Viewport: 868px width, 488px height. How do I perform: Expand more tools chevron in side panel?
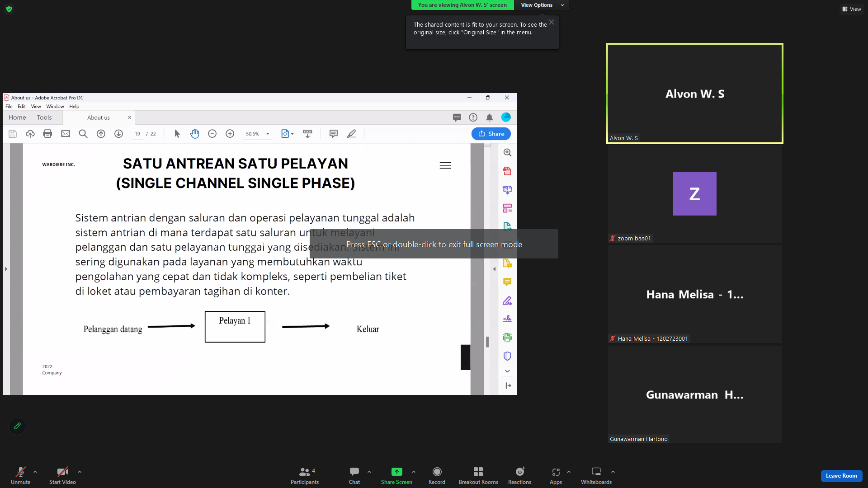pyautogui.click(x=507, y=371)
